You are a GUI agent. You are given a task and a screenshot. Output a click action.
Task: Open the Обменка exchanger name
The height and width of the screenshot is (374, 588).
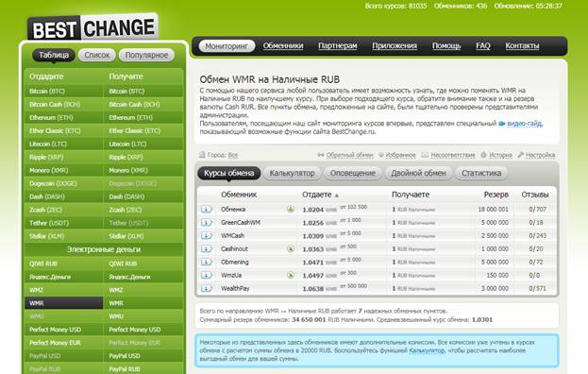click(x=233, y=210)
